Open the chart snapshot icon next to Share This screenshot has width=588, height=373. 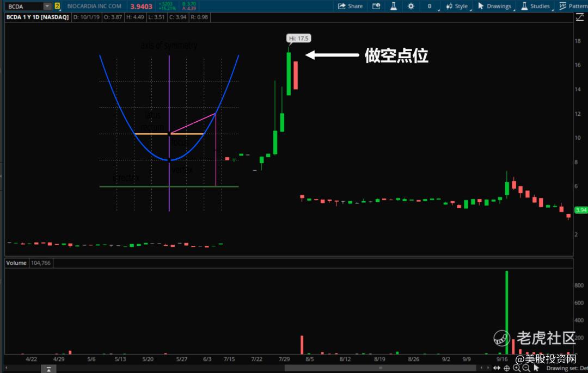[376, 6]
